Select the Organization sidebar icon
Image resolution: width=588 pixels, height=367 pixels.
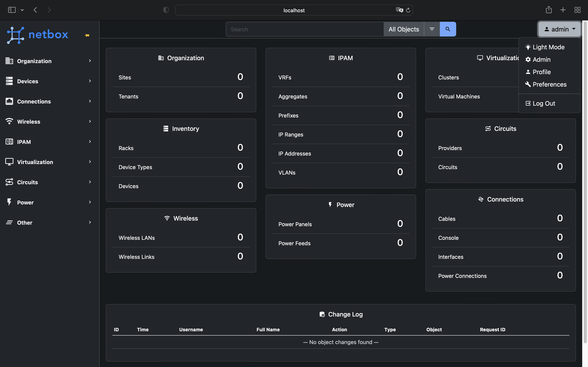pos(9,61)
